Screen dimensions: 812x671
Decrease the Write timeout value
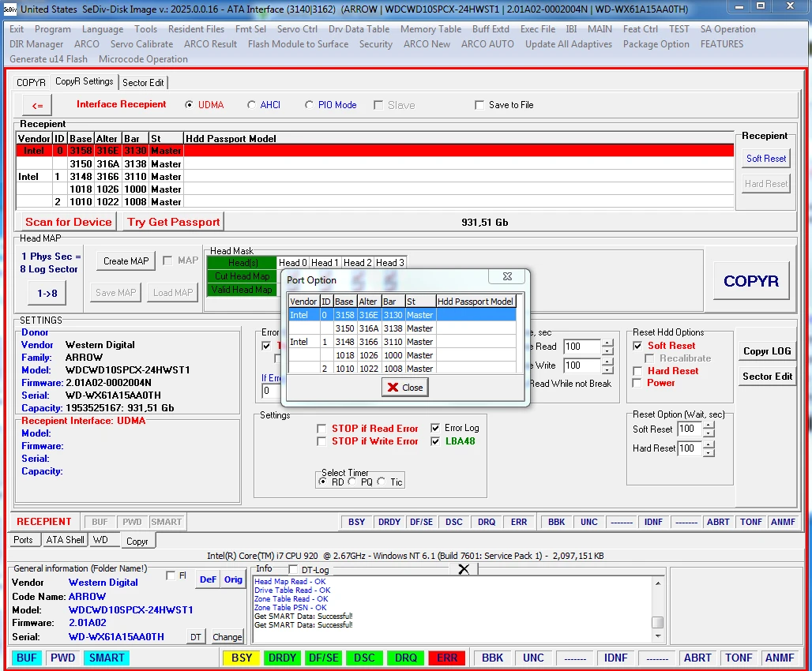[x=607, y=369]
